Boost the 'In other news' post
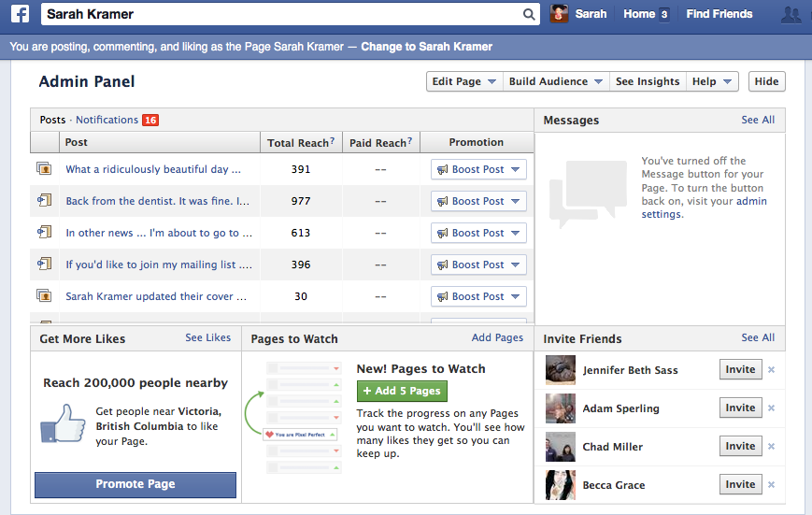This screenshot has width=812, height=515. pos(478,233)
